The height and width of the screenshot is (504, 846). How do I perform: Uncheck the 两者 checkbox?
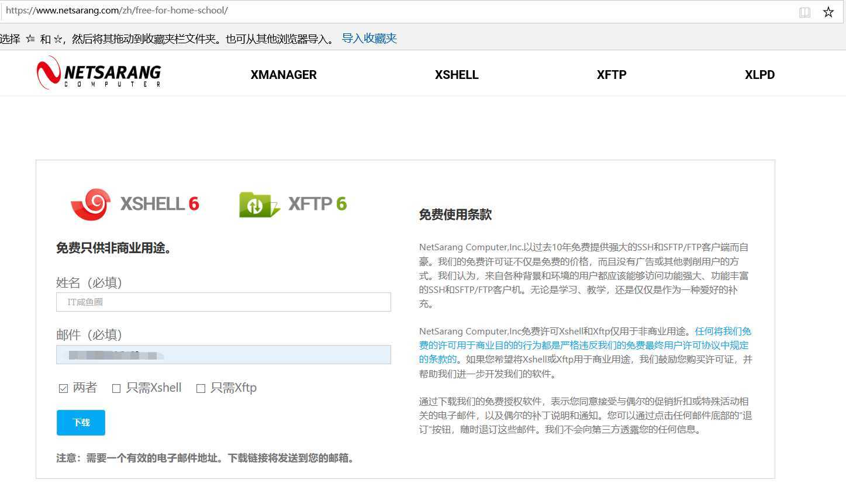(63, 388)
